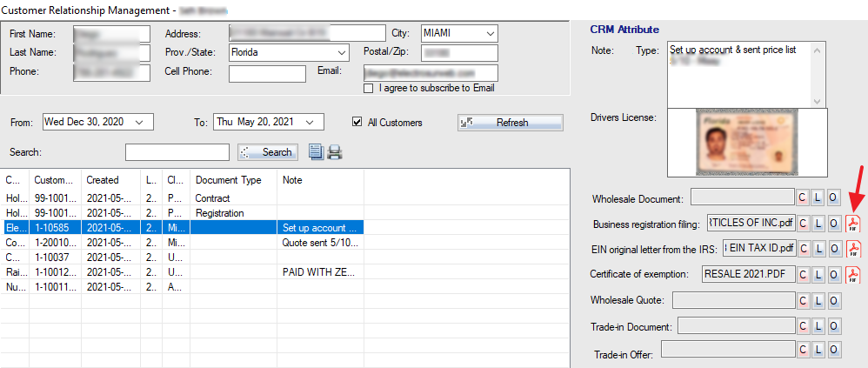The width and height of the screenshot is (868, 368).
Task: Click L button for Trade-in Offer
Action: click(818, 349)
